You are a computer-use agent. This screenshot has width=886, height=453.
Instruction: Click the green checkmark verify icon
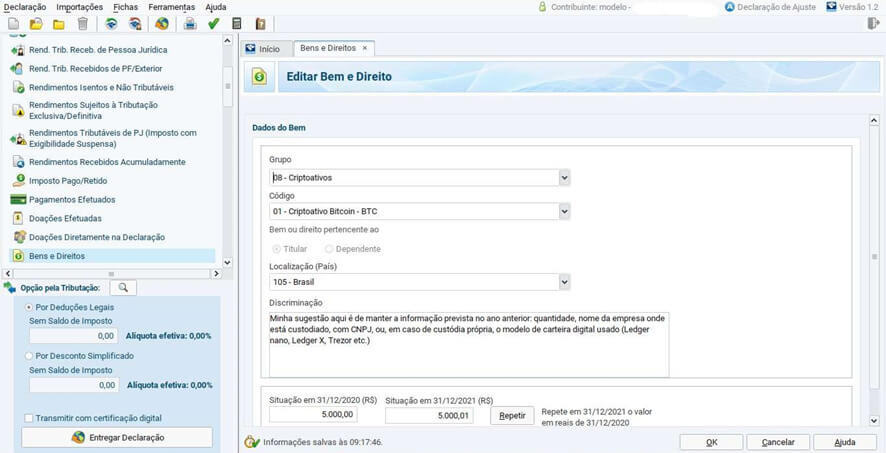tap(213, 24)
